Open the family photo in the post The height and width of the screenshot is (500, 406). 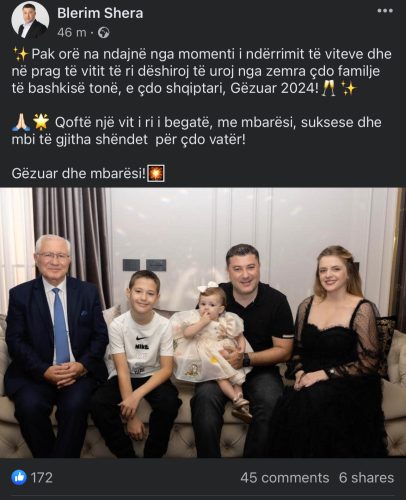point(203,322)
